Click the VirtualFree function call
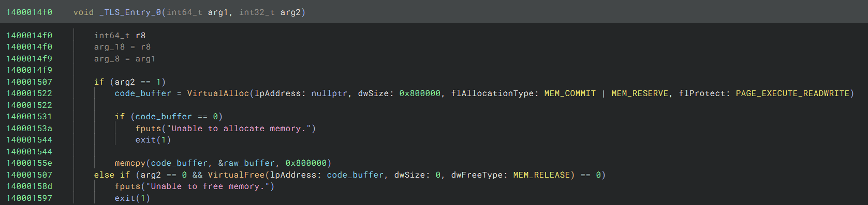The image size is (868, 205). coord(236,175)
